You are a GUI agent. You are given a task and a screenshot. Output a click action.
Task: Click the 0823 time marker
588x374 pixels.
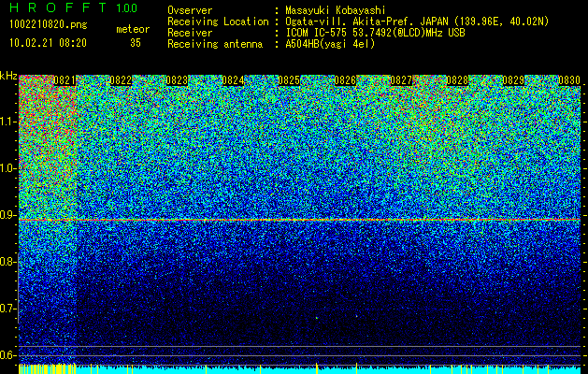coord(177,80)
